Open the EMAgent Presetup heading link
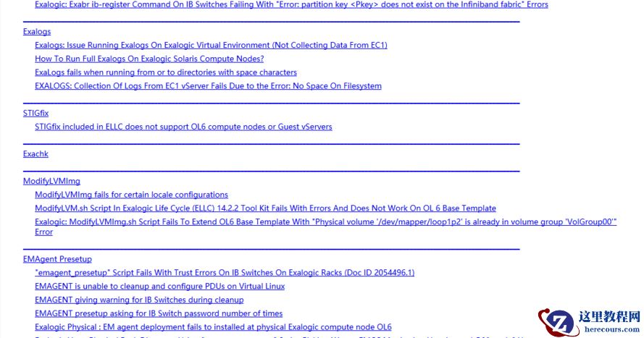This screenshot has width=644, height=338. click(57, 259)
